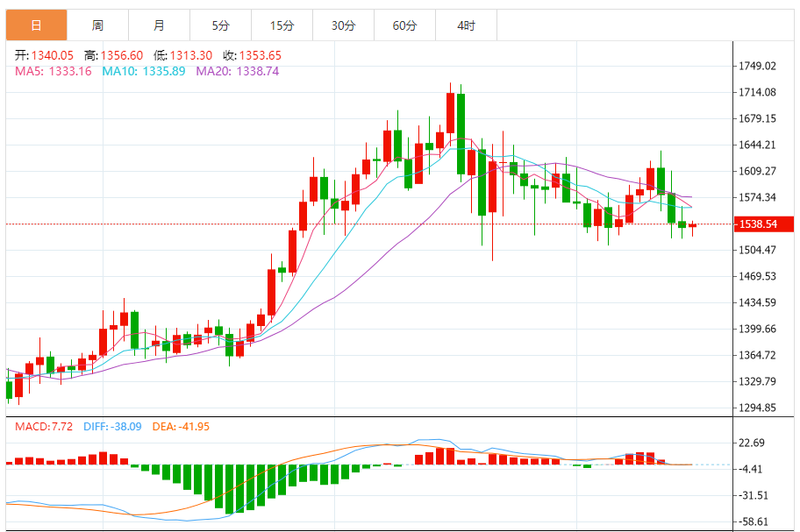Viewport: 800px width, 532px height.
Task: Select the 15分 timeframe tab
Action: pyautogui.click(x=282, y=26)
